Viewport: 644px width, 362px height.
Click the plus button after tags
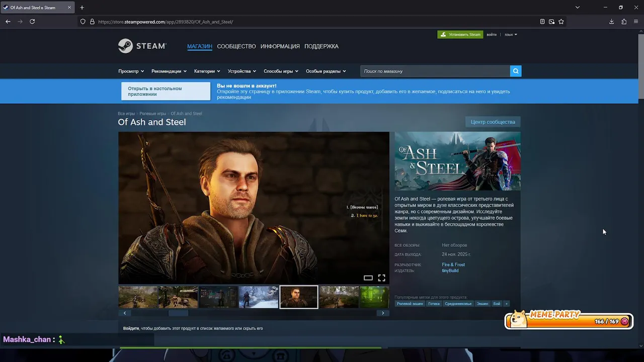tap(507, 304)
